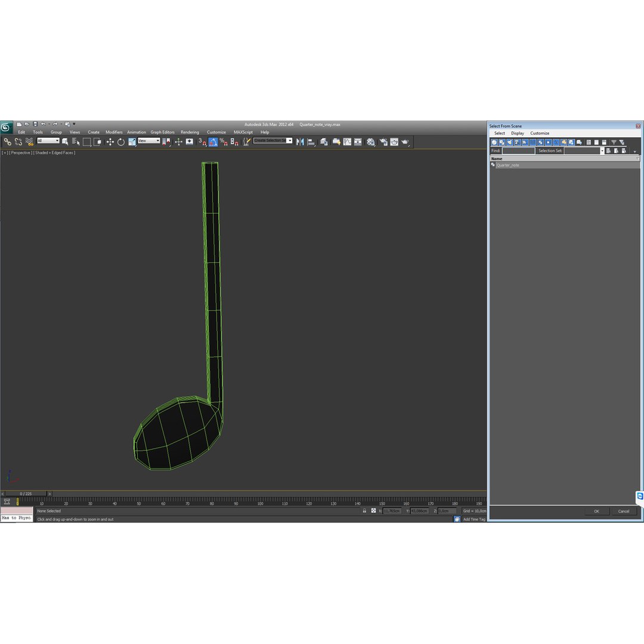Toggle Keyboard Shortcut Override
Image resolution: width=644 pixels, height=644 pixels.
[190, 142]
